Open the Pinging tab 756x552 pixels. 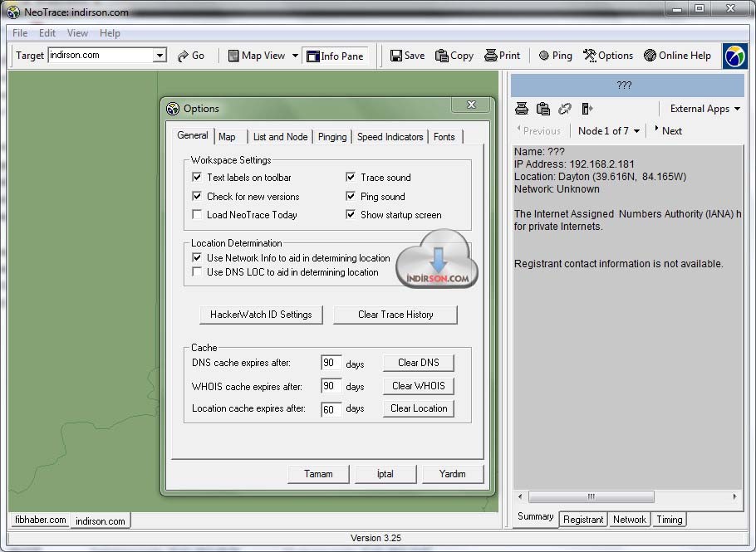pos(332,137)
